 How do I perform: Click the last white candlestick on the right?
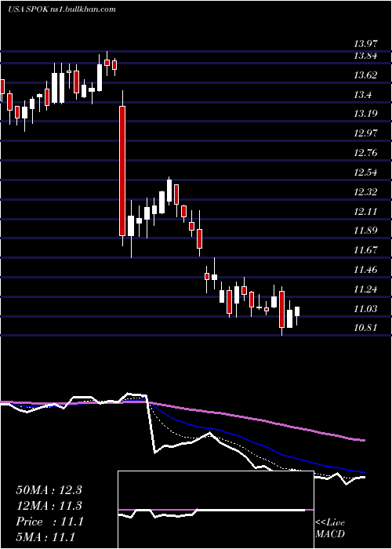pyautogui.click(x=297, y=311)
